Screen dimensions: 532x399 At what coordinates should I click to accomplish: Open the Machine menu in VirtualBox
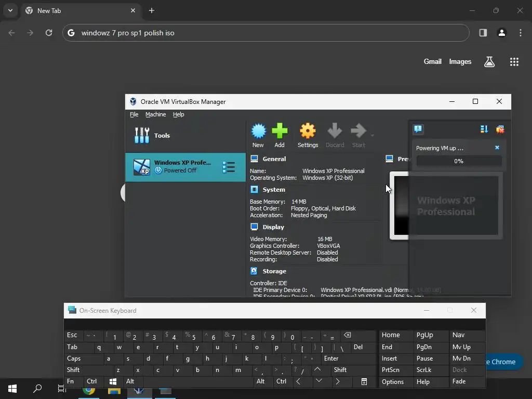[x=156, y=114]
